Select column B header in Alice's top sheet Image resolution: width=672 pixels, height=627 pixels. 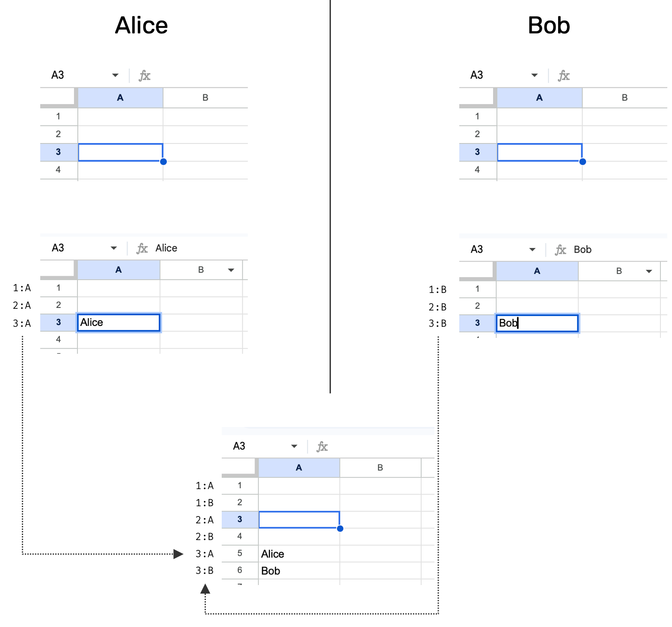205,98
